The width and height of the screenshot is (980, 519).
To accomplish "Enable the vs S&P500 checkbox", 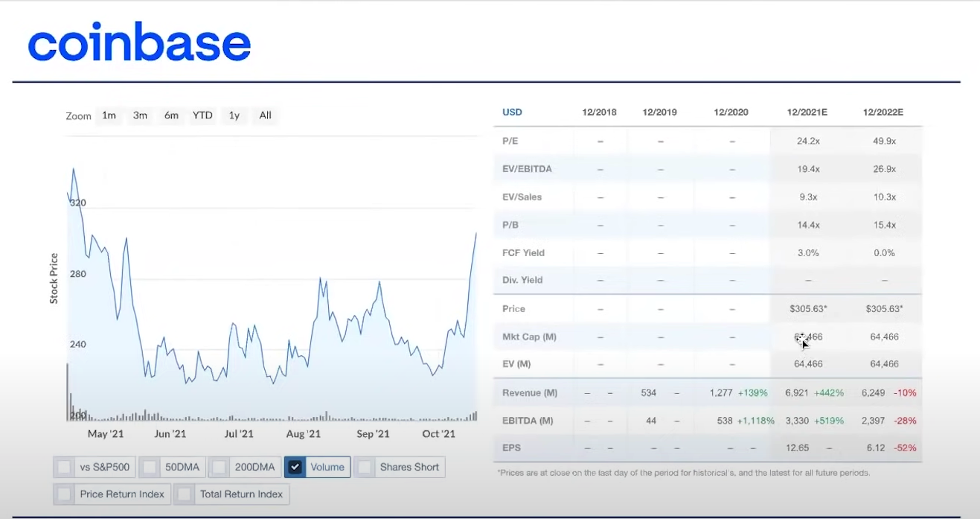I will [65, 467].
